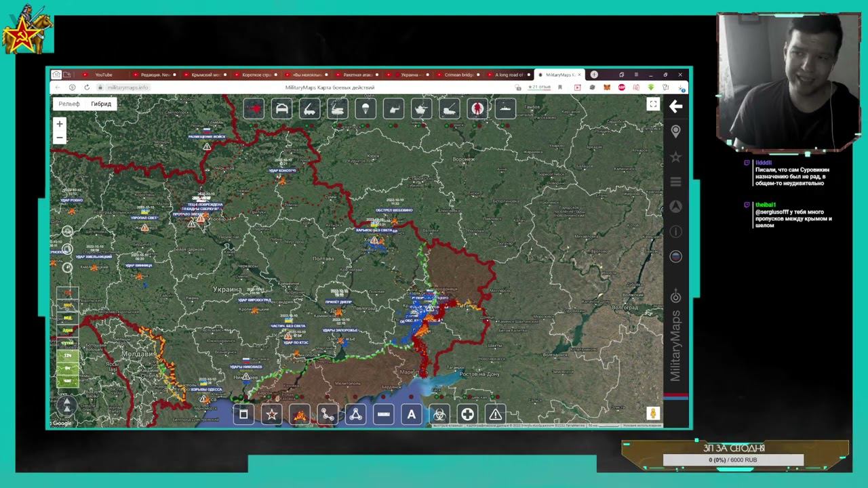
Task: Toggle the warship naval layer
Action: 505,108
